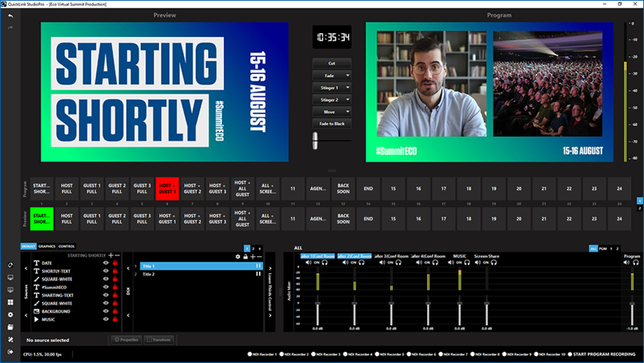Image resolution: width=644 pixels, height=363 pixels.
Task: Click the Cut transition button
Action: (x=331, y=63)
